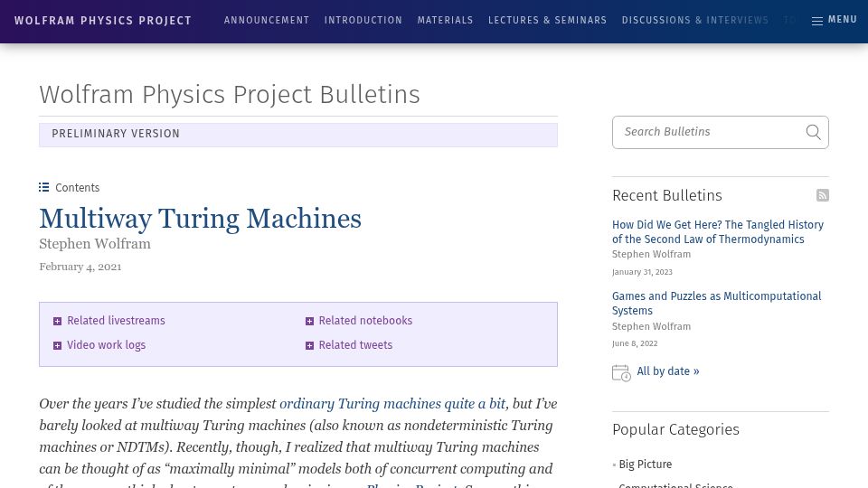The width and height of the screenshot is (868, 488).
Task: Expand Related livestreams section
Action: (x=109, y=320)
